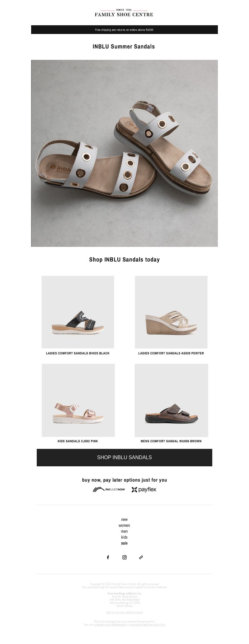
Task: Go to the 'kids' menu link
Action: coord(125,537)
